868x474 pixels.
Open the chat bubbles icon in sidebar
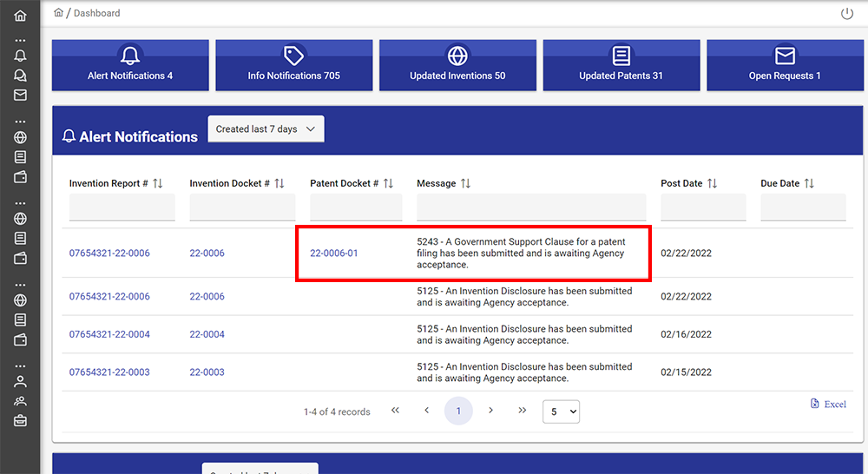[x=20, y=76]
